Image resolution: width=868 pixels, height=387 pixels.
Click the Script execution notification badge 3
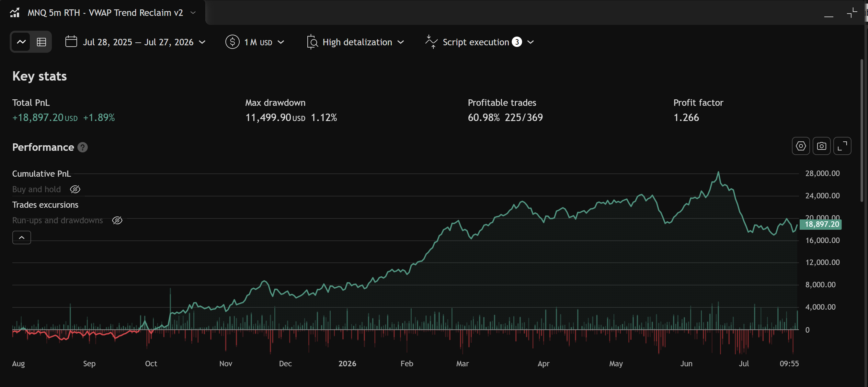tap(517, 42)
